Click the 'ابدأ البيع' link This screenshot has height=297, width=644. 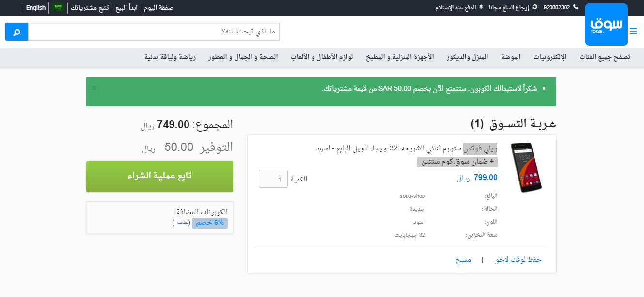(x=126, y=7)
